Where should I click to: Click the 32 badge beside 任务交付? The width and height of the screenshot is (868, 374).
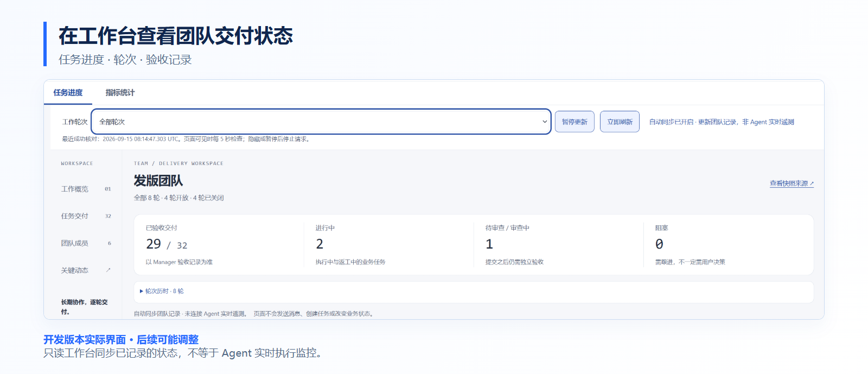click(x=108, y=216)
